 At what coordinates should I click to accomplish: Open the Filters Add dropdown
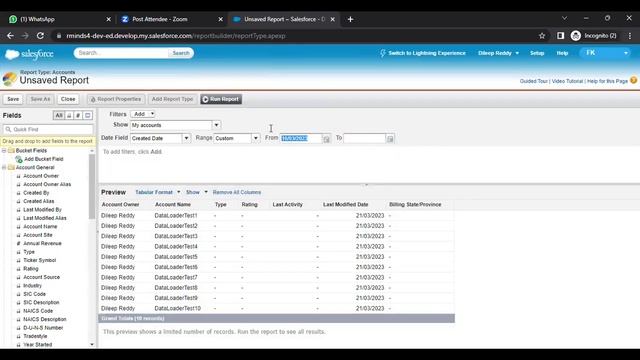(142, 114)
